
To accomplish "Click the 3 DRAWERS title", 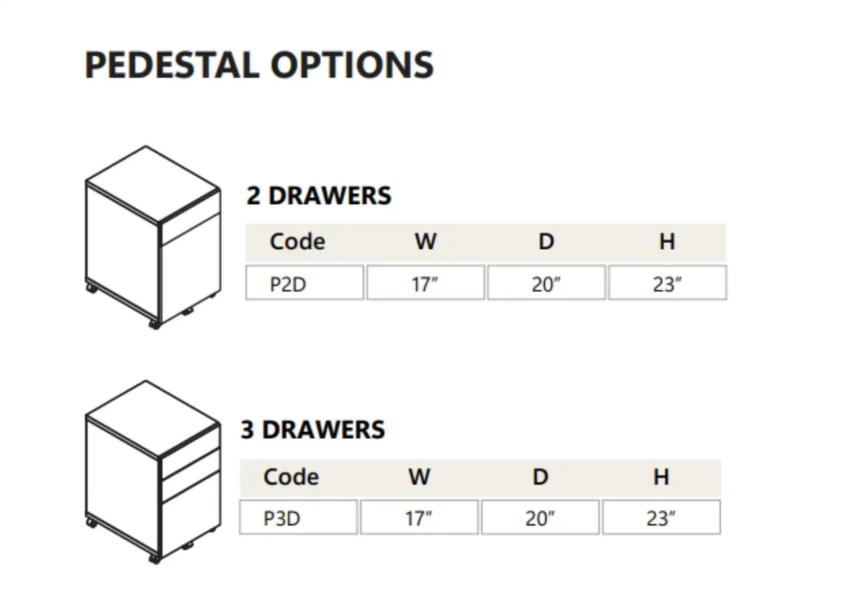I will 313,430.
